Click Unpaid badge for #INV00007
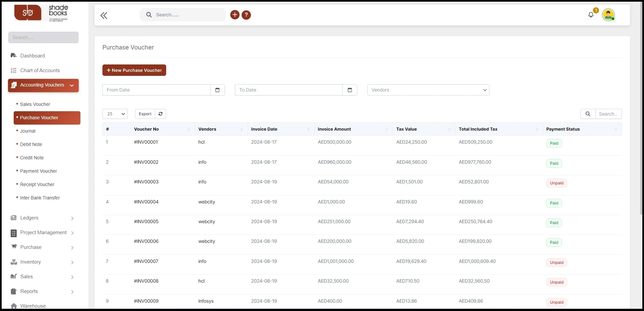Viewport: 644px width, 311px height. click(x=557, y=263)
